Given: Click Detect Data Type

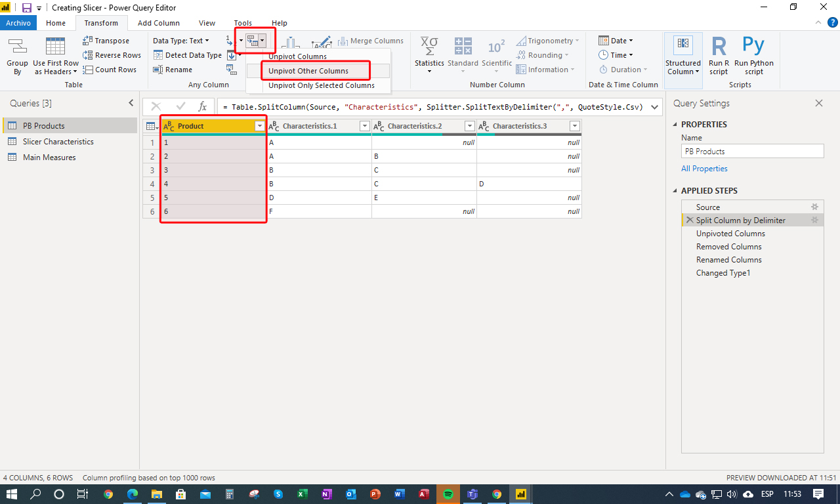Looking at the screenshot, I should (187, 55).
